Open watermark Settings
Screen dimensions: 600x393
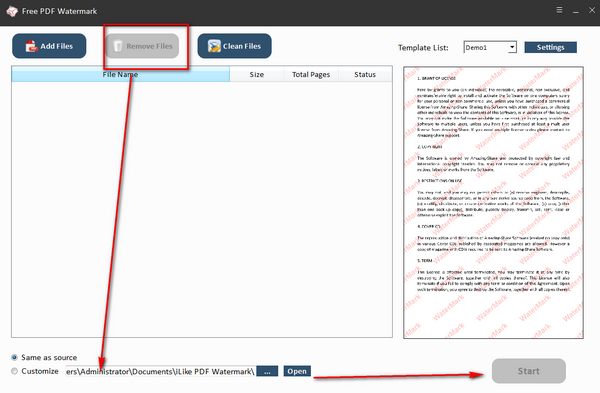(x=550, y=47)
